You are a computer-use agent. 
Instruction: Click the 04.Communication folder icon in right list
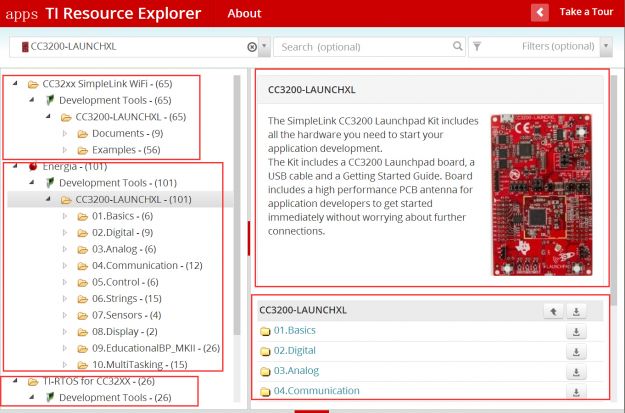tap(265, 392)
